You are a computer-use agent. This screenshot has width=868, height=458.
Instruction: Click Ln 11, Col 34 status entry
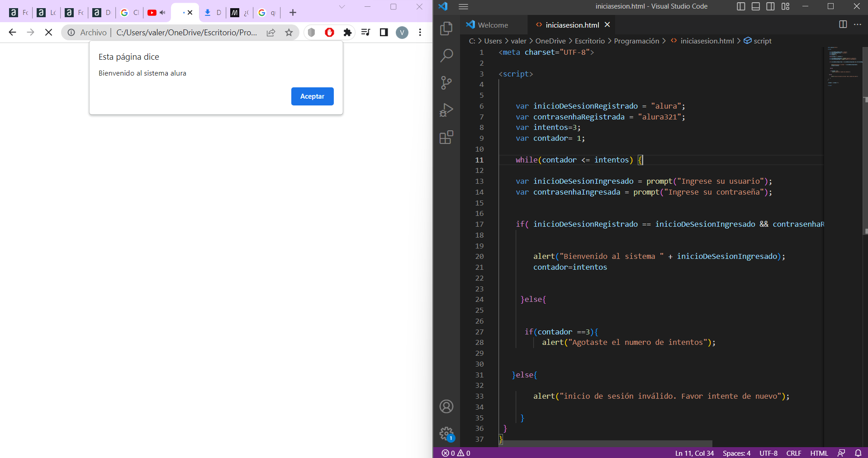tap(694, 453)
